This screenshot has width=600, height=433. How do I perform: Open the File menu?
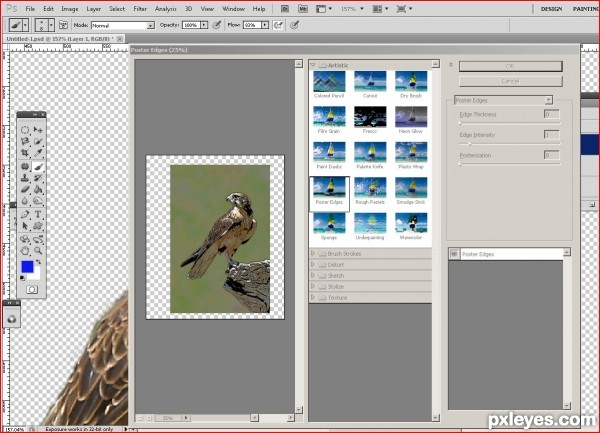click(x=30, y=8)
